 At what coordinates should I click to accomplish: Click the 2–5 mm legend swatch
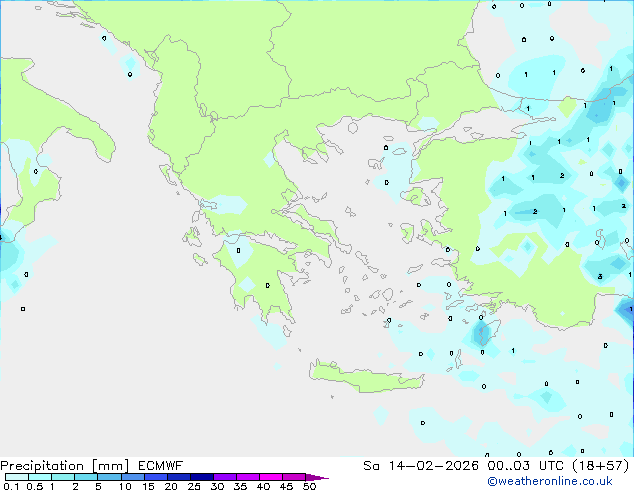86,477
